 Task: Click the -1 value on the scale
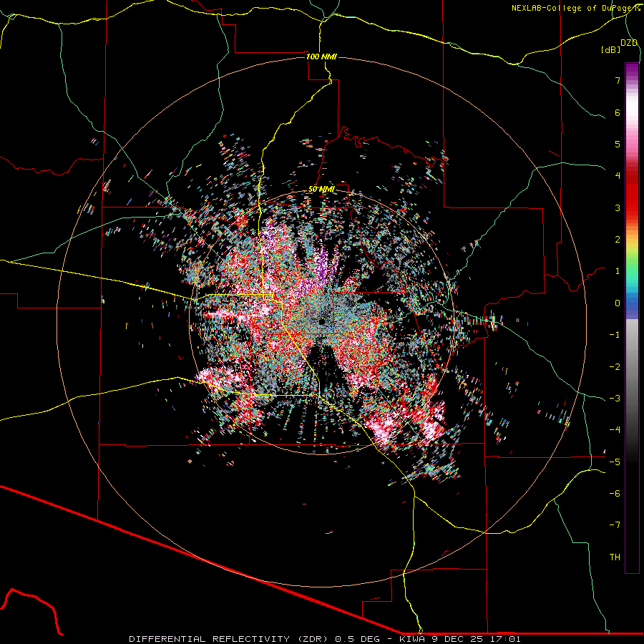point(615,335)
